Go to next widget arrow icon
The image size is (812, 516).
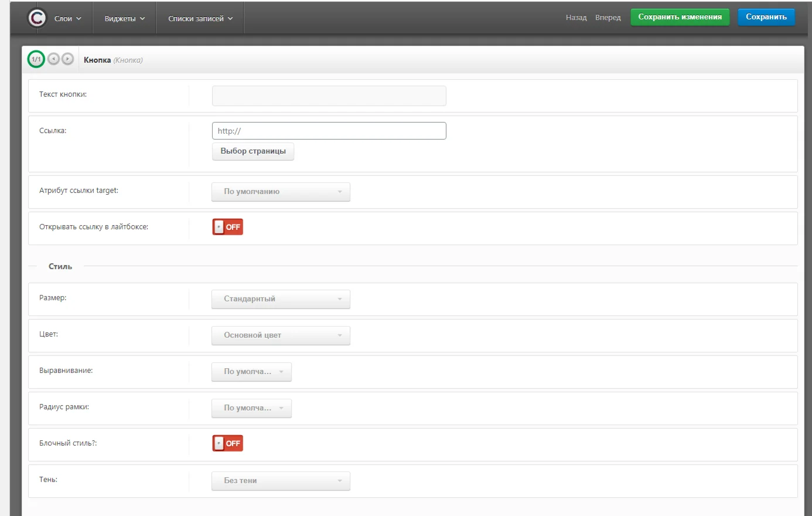(x=68, y=59)
